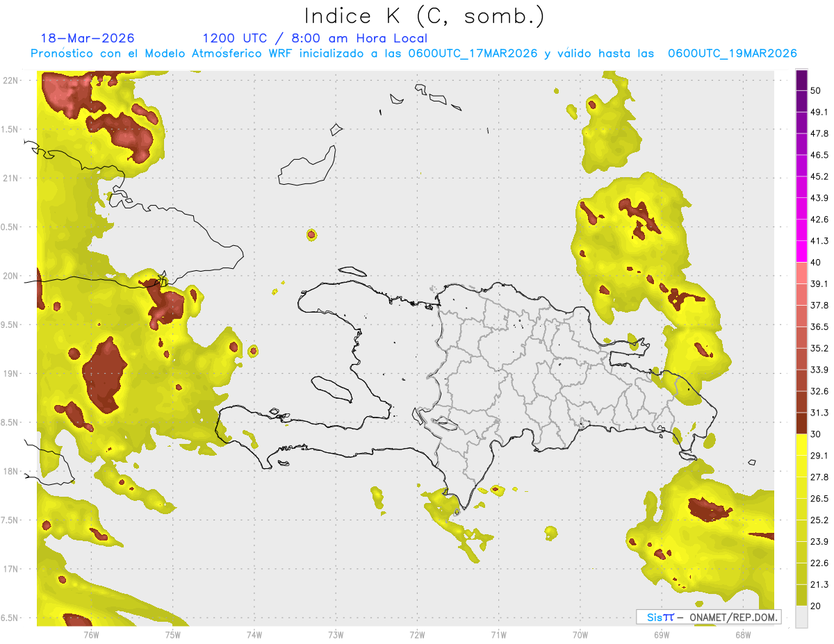Click the latitude axis label '20N'
The image size is (834, 644).
click(11, 276)
